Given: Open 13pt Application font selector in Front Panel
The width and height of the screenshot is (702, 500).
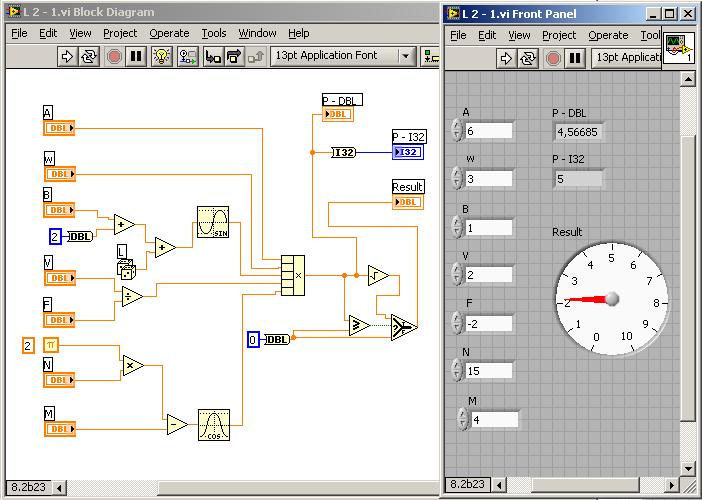Looking at the screenshot, I should click(627, 58).
